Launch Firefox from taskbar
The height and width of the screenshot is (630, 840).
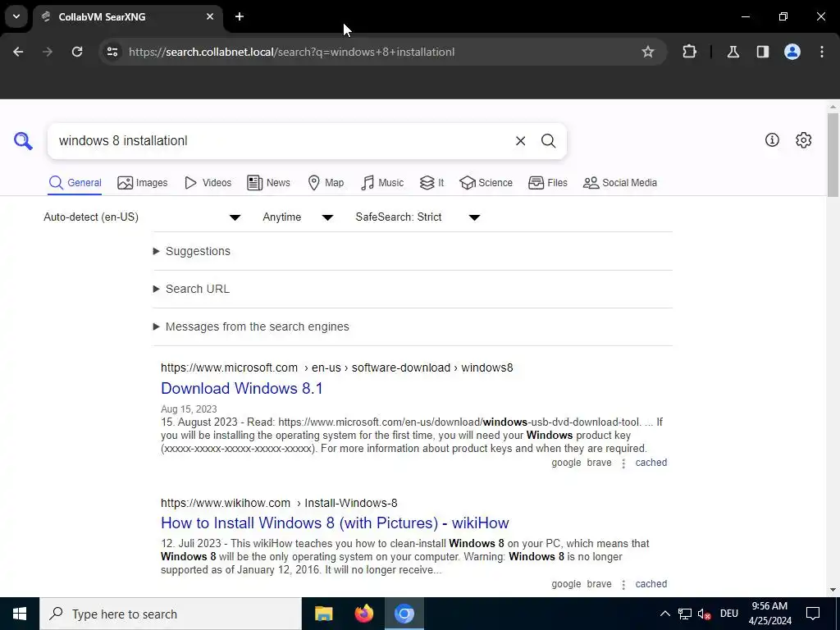(363, 614)
